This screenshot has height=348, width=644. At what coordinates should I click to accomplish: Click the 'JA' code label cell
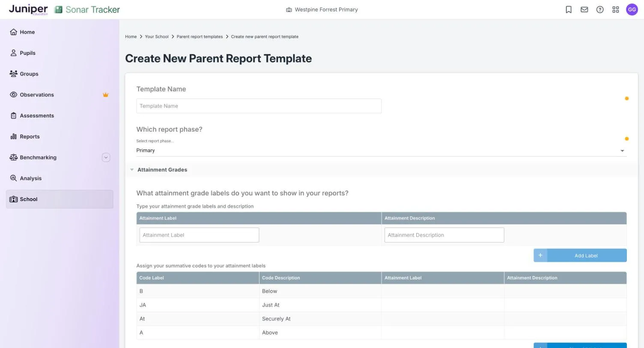point(198,305)
